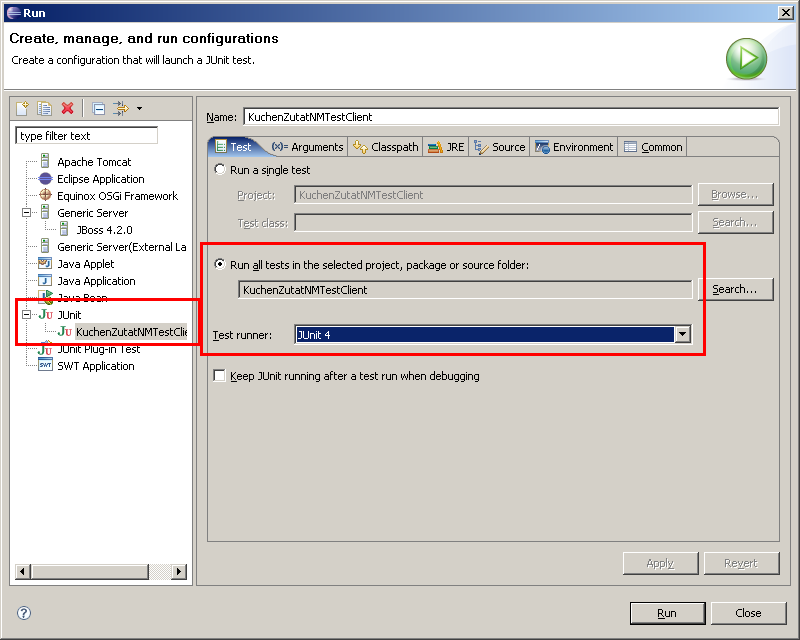Click the Browse button for Project

735,194
